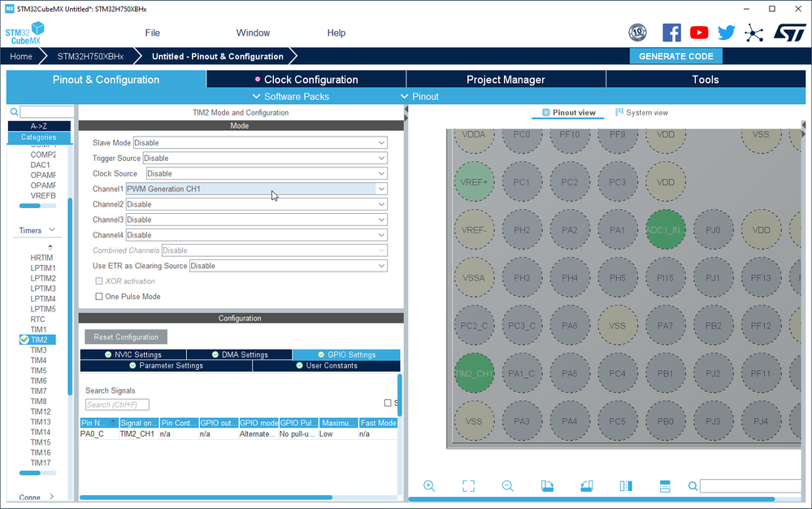The width and height of the screenshot is (812, 509).
Task: Click the PJ0 pin on chip
Action: pos(713,229)
